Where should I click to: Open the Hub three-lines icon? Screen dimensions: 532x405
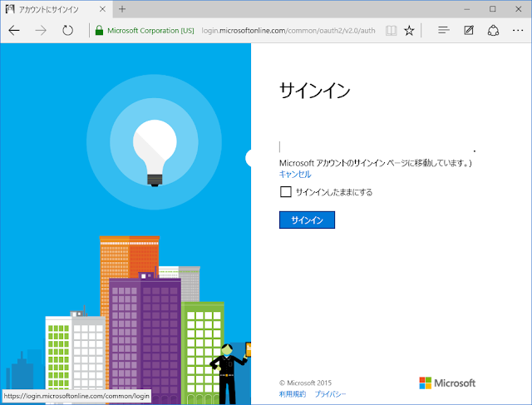[x=443, y=30]
